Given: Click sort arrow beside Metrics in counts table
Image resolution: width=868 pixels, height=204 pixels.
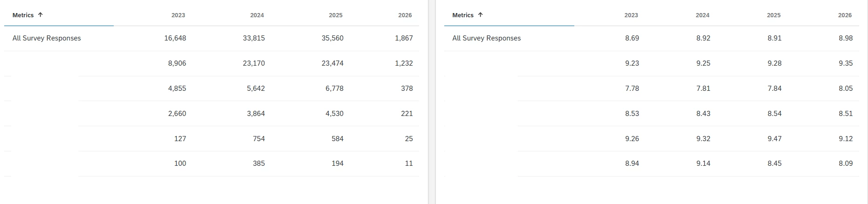Looking at the screenshot, I should 41,15.
